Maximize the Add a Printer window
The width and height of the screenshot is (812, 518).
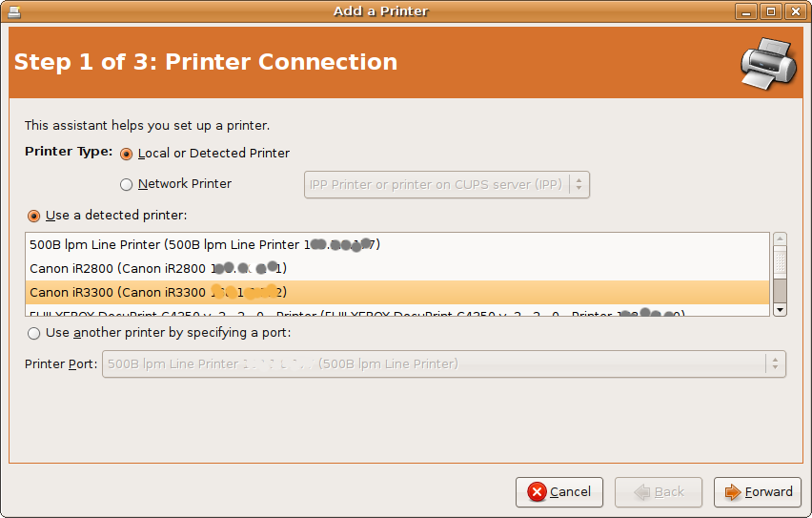[771, 11]
